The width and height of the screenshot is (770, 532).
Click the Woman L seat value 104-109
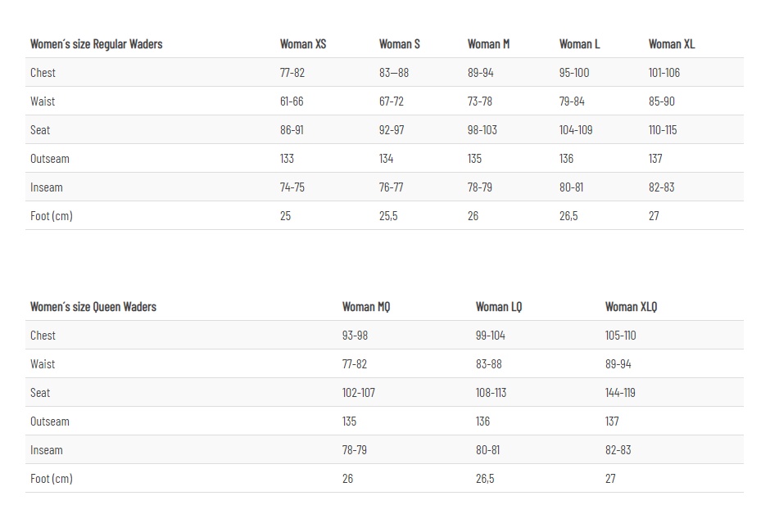575,130
